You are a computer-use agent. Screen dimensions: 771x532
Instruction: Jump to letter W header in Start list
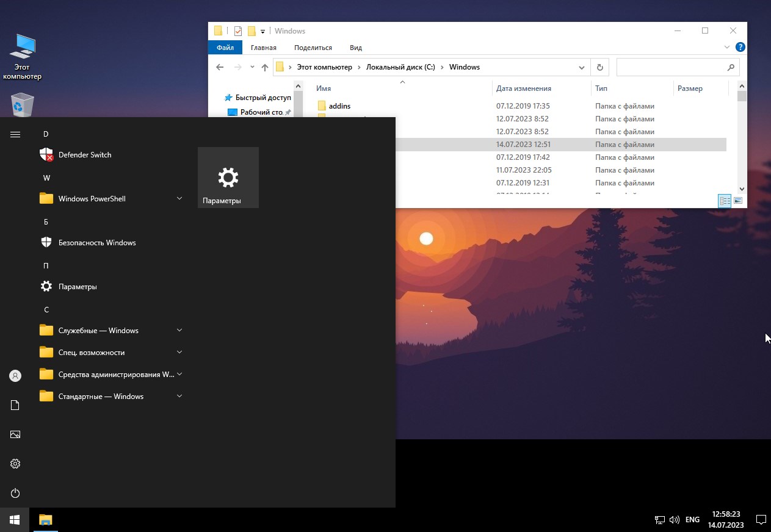click(x=46, y=178)
